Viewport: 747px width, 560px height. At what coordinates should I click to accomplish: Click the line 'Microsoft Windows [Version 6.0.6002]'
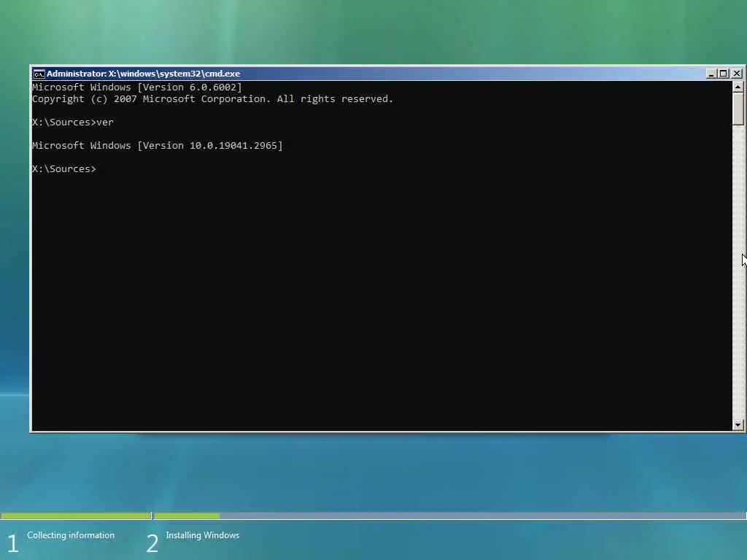pos(137,87)
